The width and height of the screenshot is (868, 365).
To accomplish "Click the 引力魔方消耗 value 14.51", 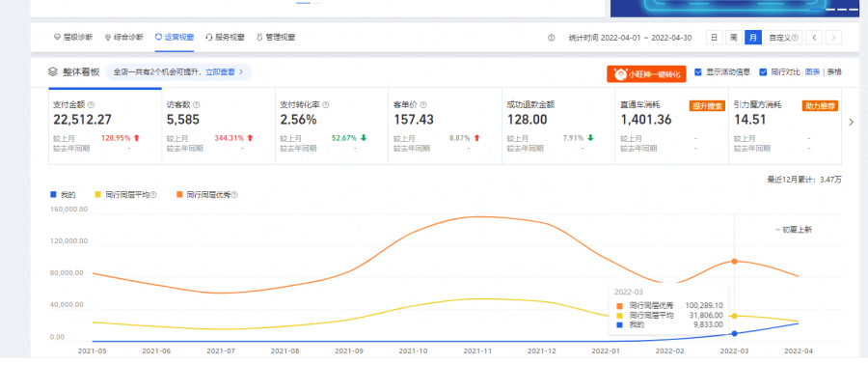I will [750, 119].
